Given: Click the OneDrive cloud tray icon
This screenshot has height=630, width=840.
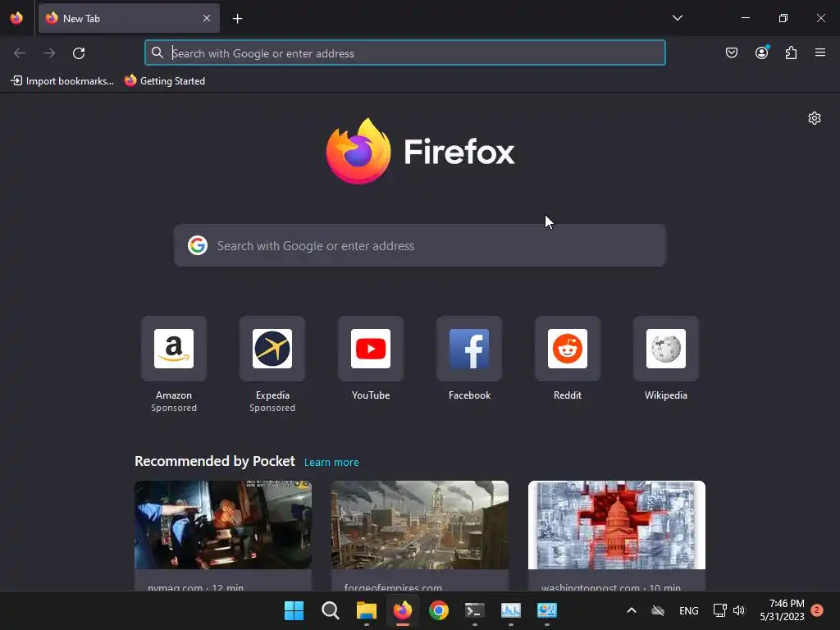Looking at the screenshot, I should [658, 610].
